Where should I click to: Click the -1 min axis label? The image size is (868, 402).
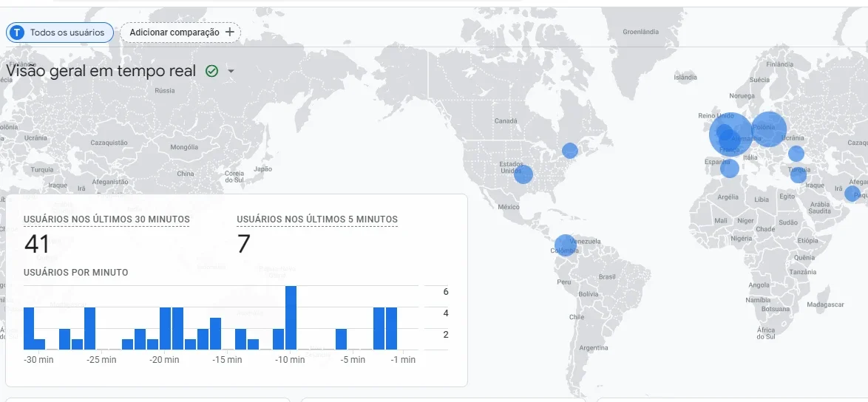(x=403, y=360)
